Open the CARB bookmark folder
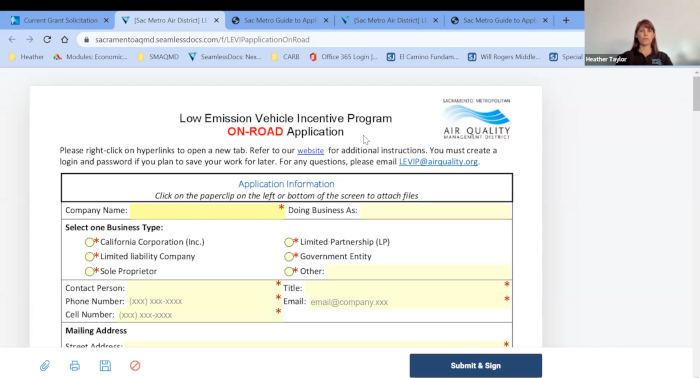 click(x=286, y=57)
